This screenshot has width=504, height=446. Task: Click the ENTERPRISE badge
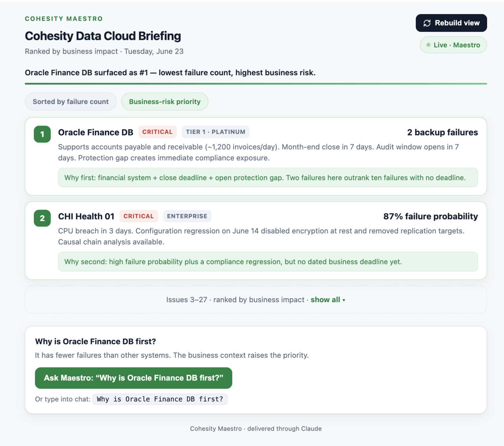click(187, 216)
